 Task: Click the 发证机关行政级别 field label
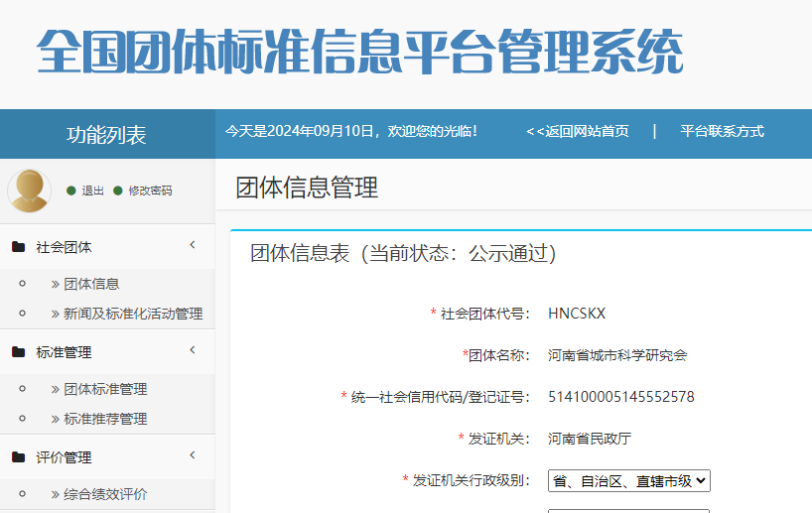coord(467,481)
